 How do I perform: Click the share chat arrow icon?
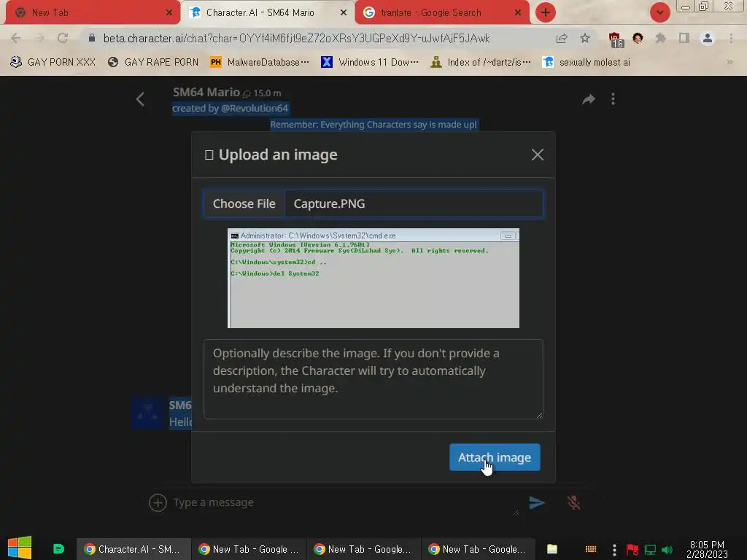click(589, 99)
